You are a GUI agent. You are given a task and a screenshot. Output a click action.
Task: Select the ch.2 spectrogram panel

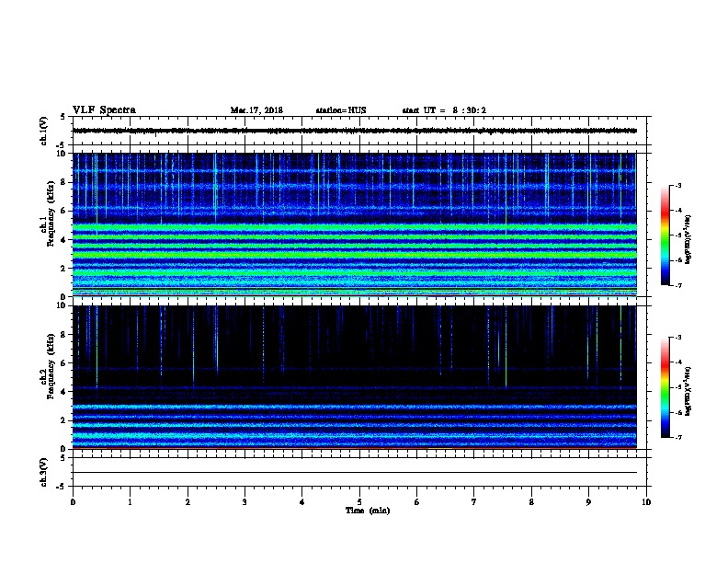354,377
